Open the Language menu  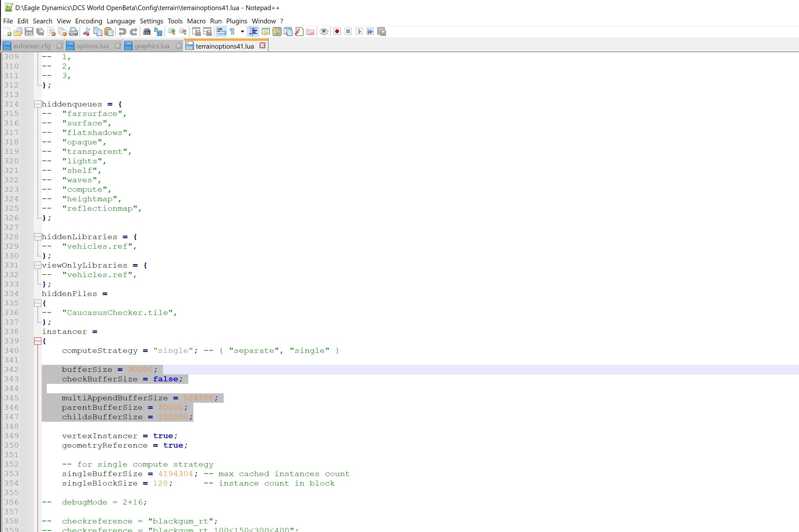pyautogui.click(x=121, y=21)
